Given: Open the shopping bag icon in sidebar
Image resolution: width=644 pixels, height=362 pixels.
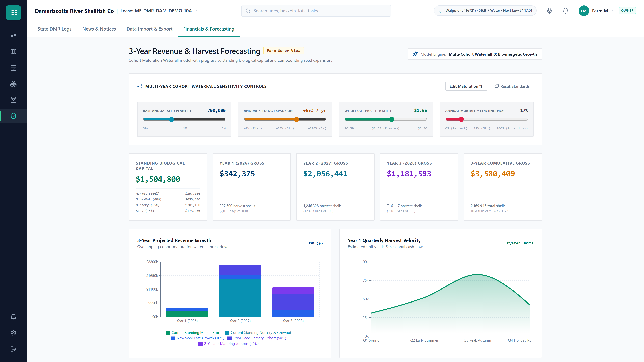Looking at the screenshot, I should 13,100.
